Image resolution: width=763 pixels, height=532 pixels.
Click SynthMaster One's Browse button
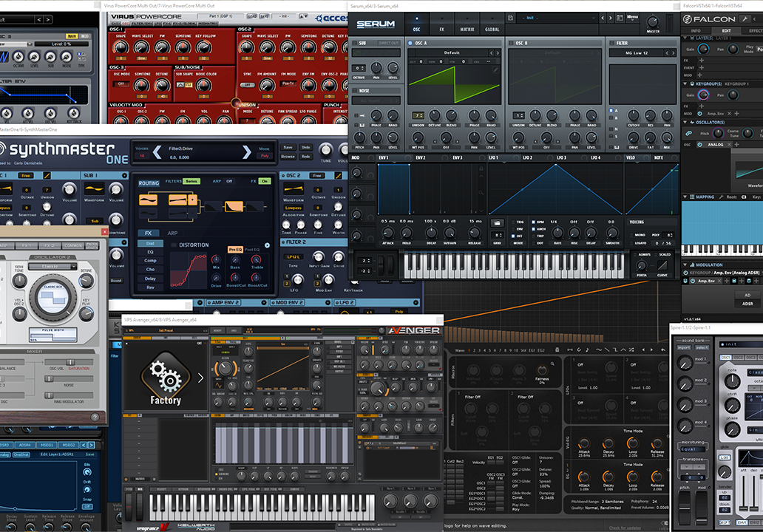[x=288, y=157]
